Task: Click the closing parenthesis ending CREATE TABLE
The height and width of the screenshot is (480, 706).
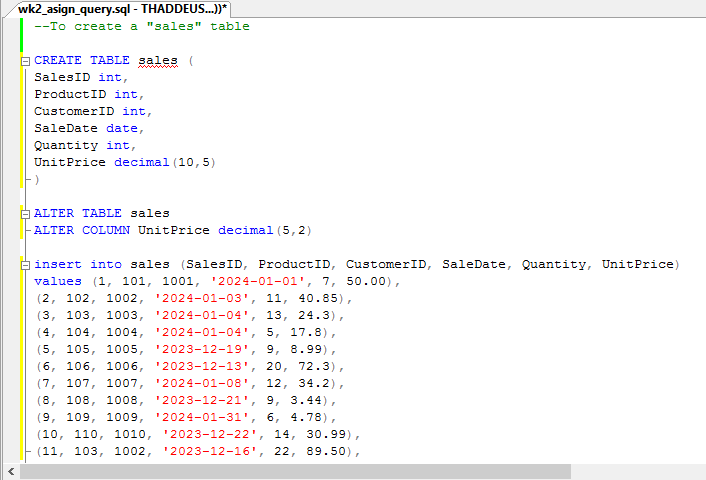Action: 37,180
